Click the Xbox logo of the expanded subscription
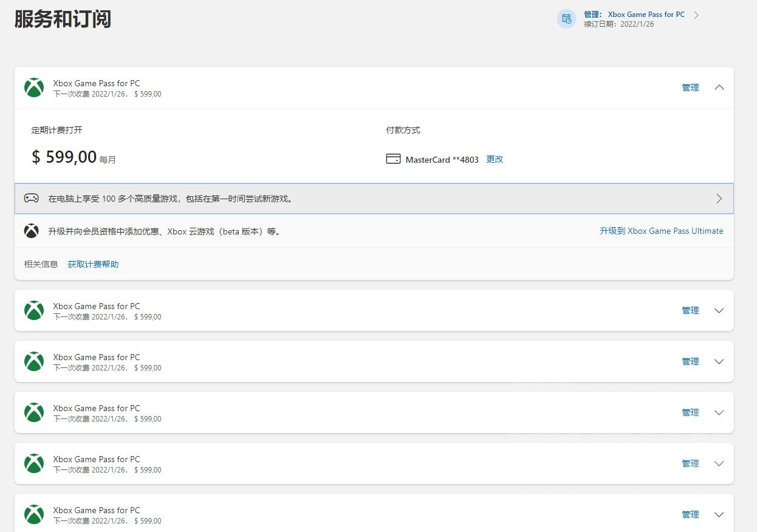 tap(34, 87)
